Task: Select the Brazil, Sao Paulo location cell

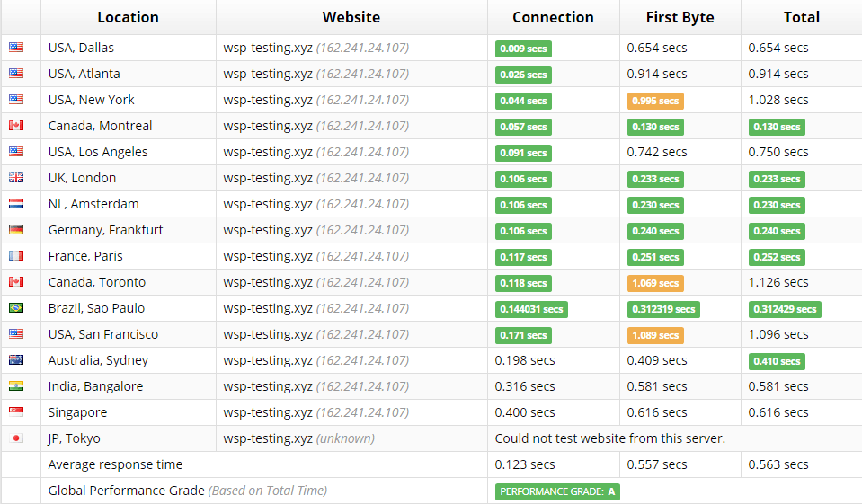Action: coord(129,308)
